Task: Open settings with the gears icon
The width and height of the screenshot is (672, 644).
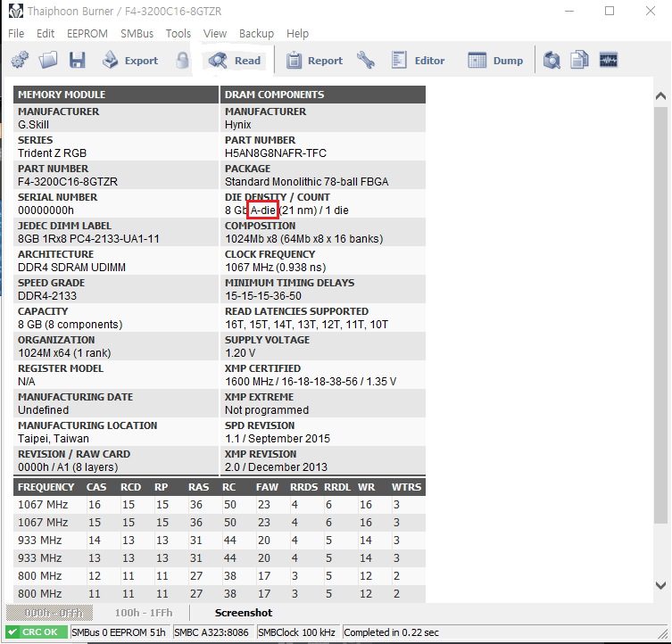Action: [20, 60]
